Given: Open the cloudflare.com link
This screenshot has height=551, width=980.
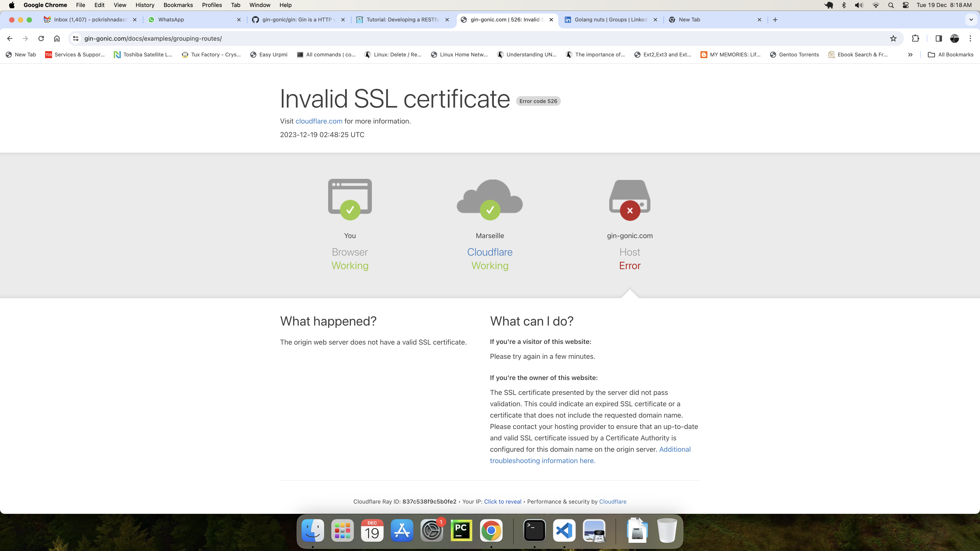Looking at the screenshot, I should click(x=319, y=121).
